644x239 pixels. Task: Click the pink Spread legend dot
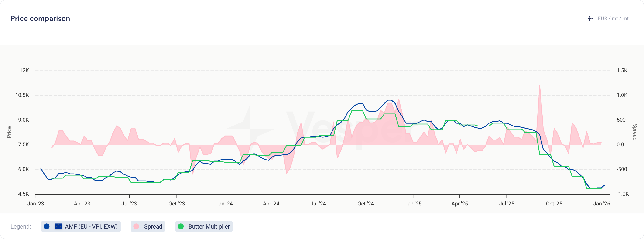137,226
